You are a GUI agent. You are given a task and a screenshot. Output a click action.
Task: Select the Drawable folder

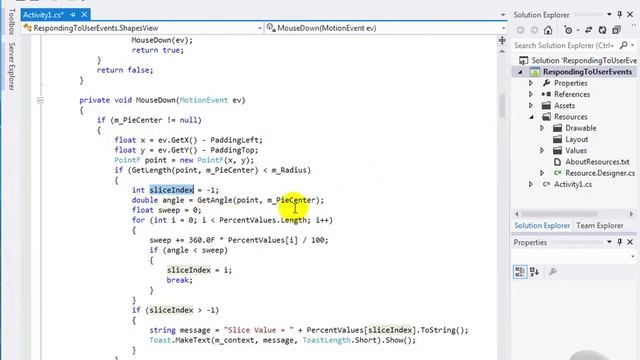coord(580,128)
